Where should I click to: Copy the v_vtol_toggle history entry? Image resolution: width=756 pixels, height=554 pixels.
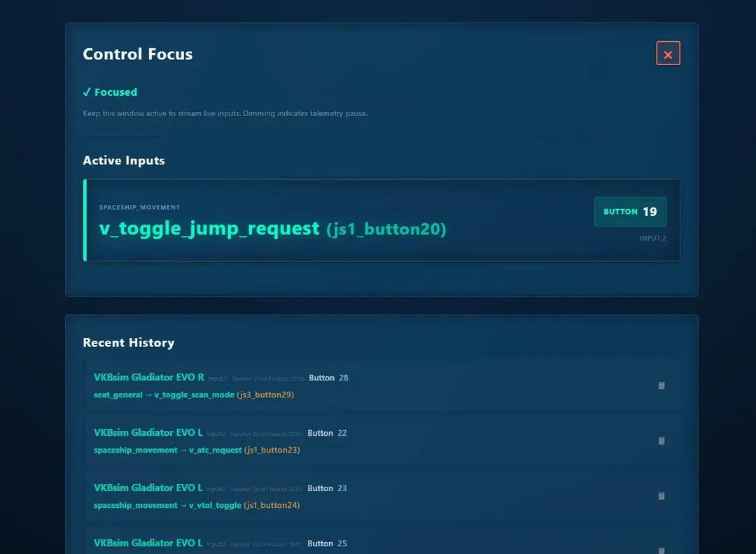661,496
